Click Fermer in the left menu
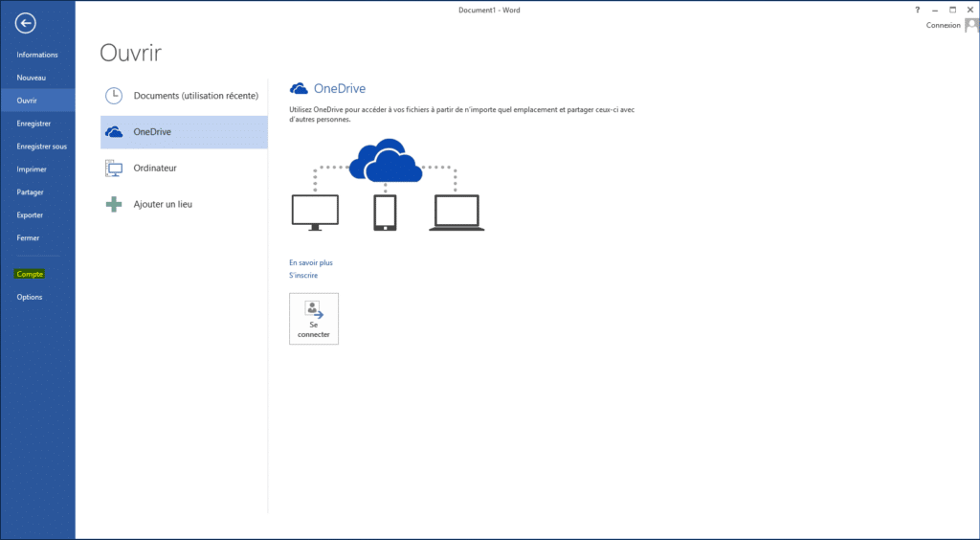The width and height of the screenshot is (980, 540). [x=28, y=237]
